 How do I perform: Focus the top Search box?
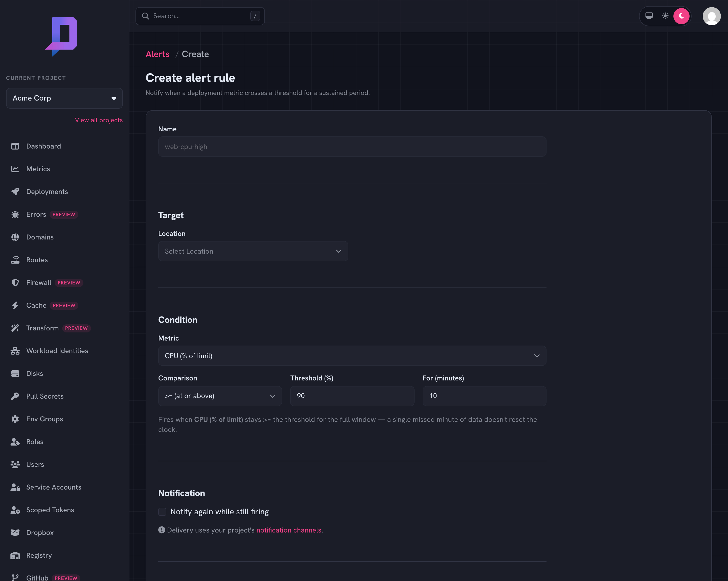click(x=200, y=16)
